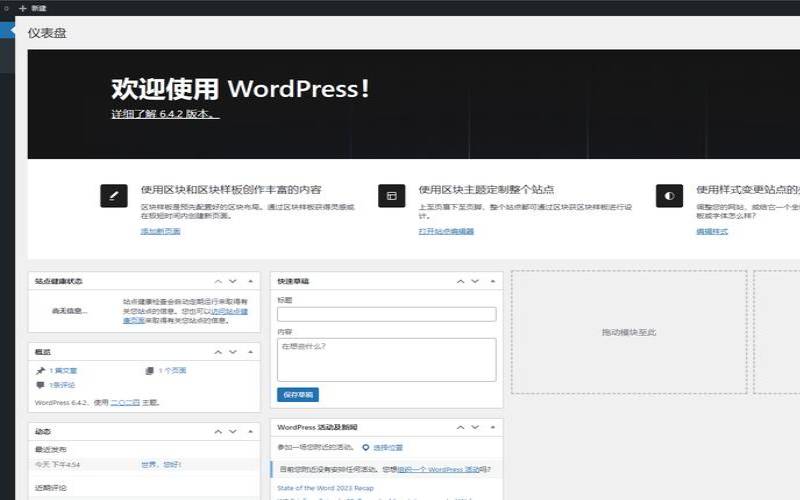Image resolution: width=800 pixels, height=500 pixels.
Task: Move 快速草稿 widget down
Action: (x=475, y=281)
